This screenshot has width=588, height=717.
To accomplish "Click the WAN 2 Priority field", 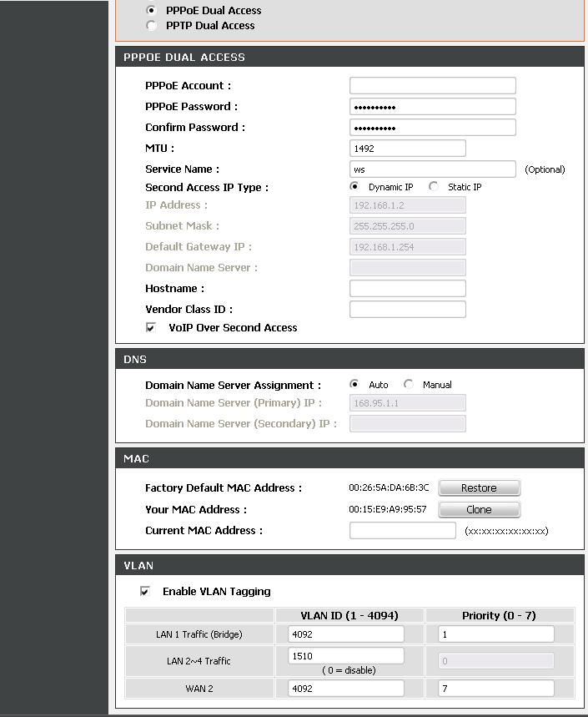I will [495, 689].
